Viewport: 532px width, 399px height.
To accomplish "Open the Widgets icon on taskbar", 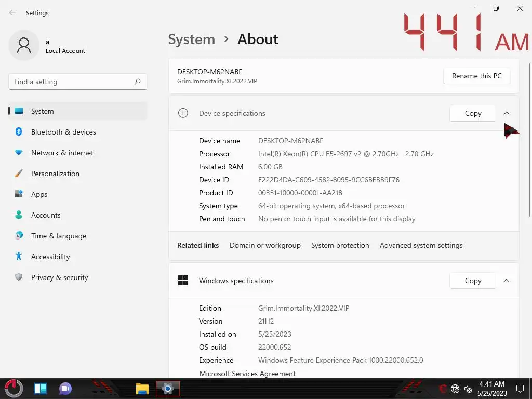I will pos(41,389).
